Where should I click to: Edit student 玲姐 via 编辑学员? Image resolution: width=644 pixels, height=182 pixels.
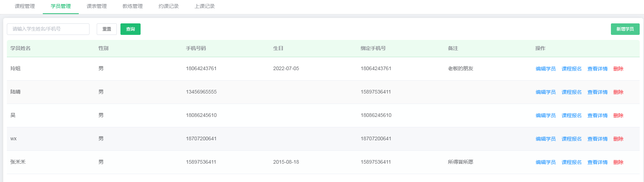click(x=545, y=69)
